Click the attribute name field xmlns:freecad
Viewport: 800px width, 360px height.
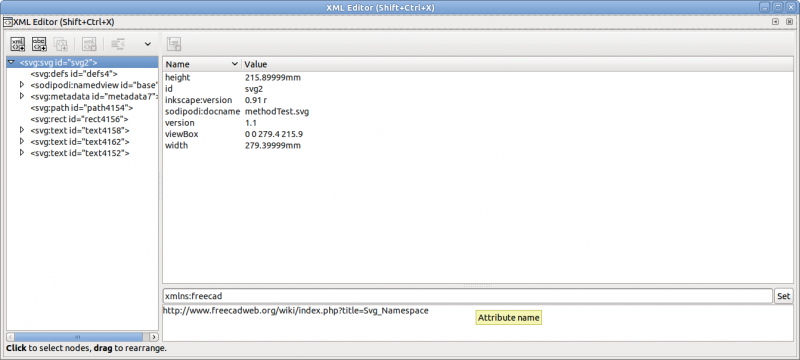click(x=467, y=296)
